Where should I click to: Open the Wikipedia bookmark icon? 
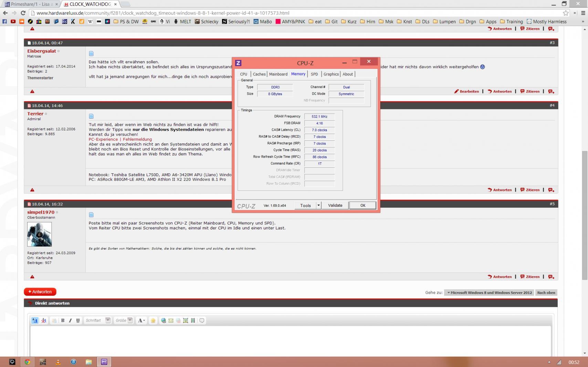(90, 21)
